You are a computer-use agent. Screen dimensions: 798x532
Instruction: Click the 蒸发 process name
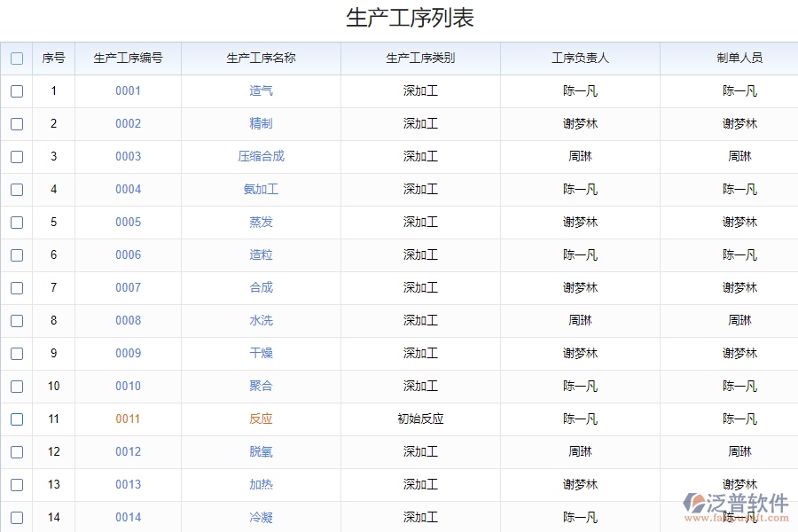[261, 222]
